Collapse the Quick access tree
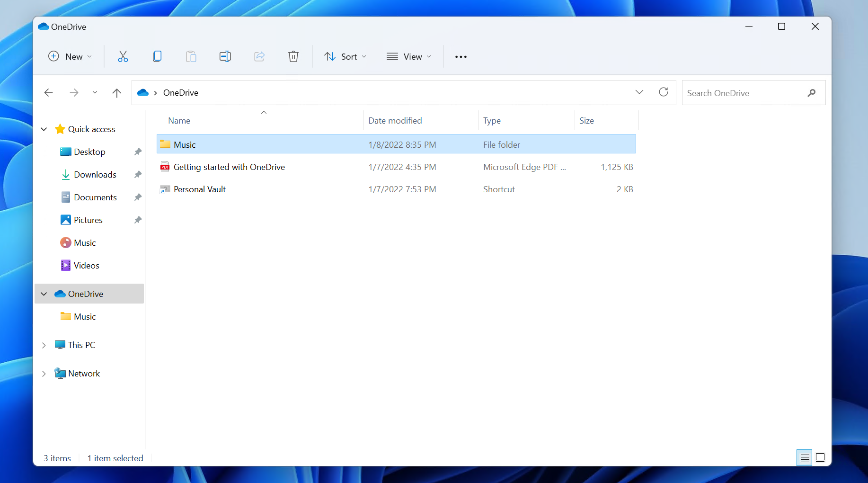868x483 pixels. pyautogui.click(x=44, y=129)
